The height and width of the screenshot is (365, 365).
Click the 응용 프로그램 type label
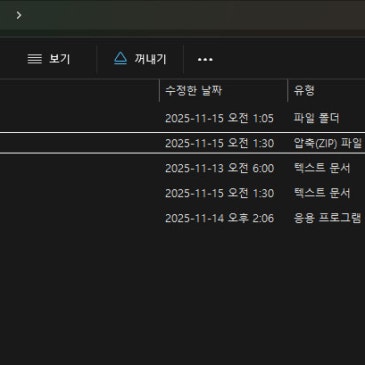click(327, 218)
